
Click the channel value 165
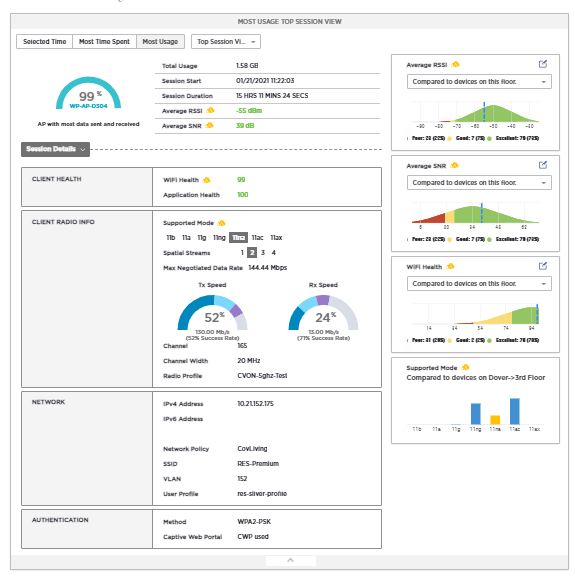242,346
